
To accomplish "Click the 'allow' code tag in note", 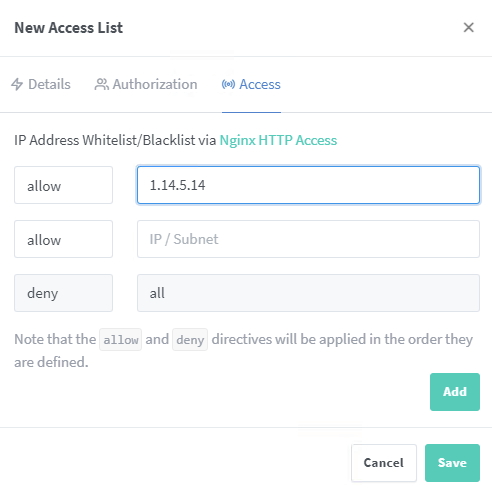I will coord(121,340).
